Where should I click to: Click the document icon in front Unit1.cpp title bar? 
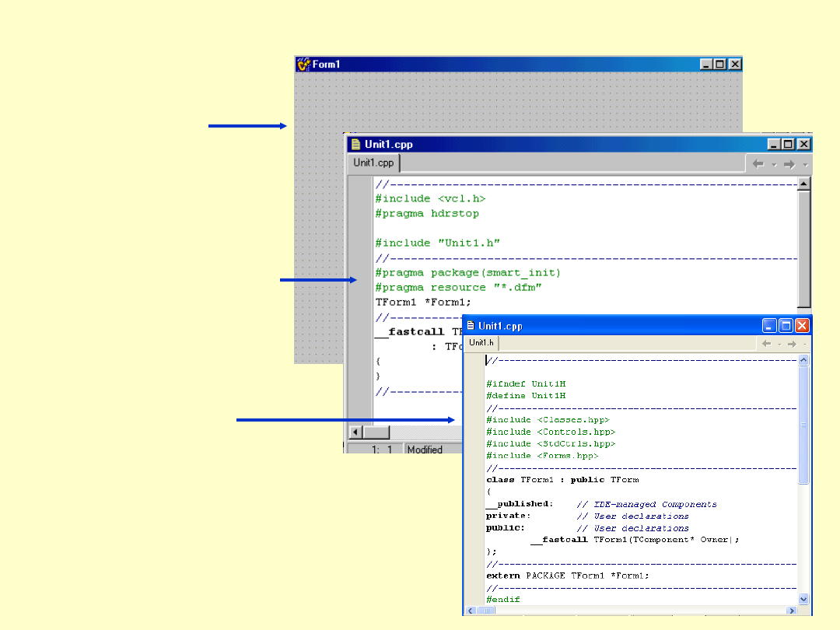471,326
